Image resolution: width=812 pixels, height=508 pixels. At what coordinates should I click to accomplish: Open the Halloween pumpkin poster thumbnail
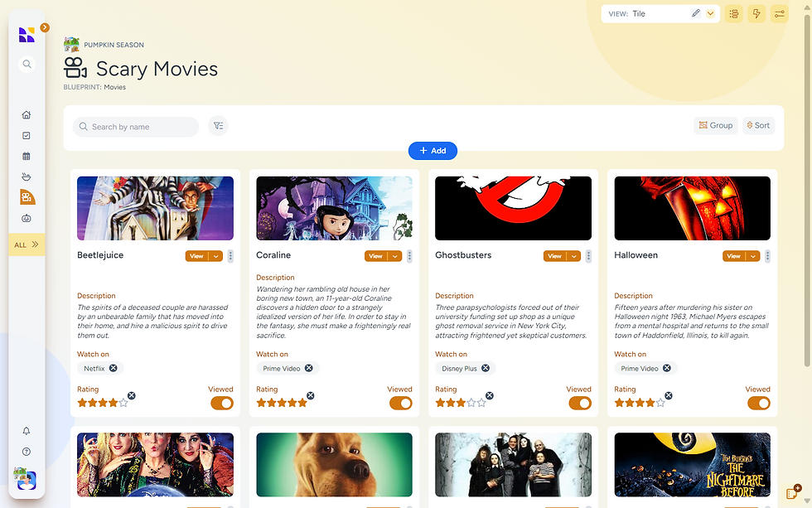click(693, 208)
